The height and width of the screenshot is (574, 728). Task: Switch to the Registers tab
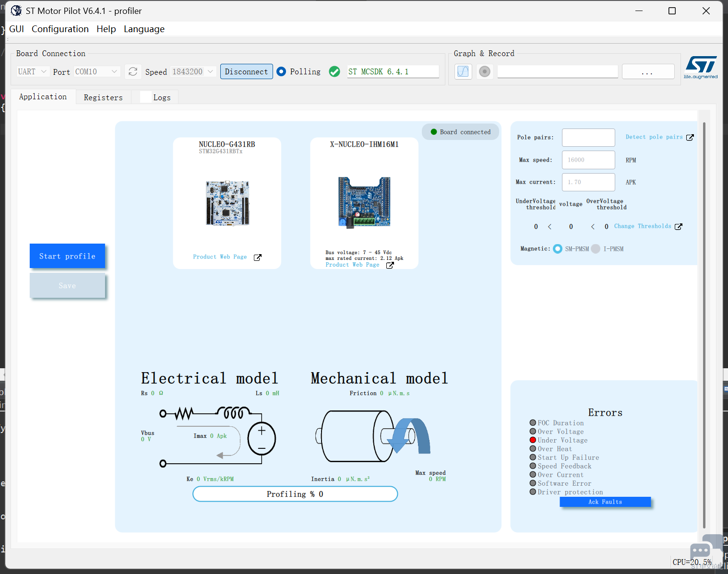[103, 97]
